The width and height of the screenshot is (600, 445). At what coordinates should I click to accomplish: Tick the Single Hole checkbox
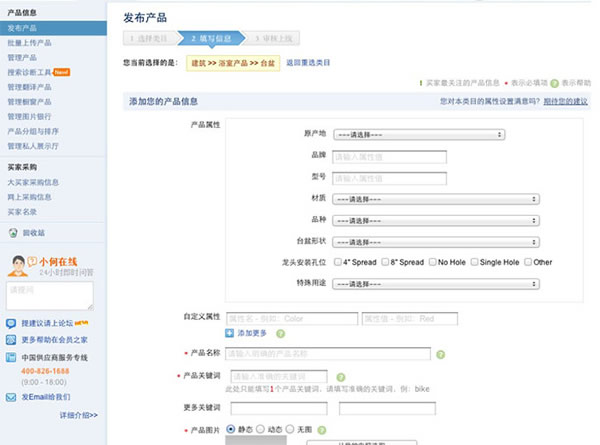472,262
